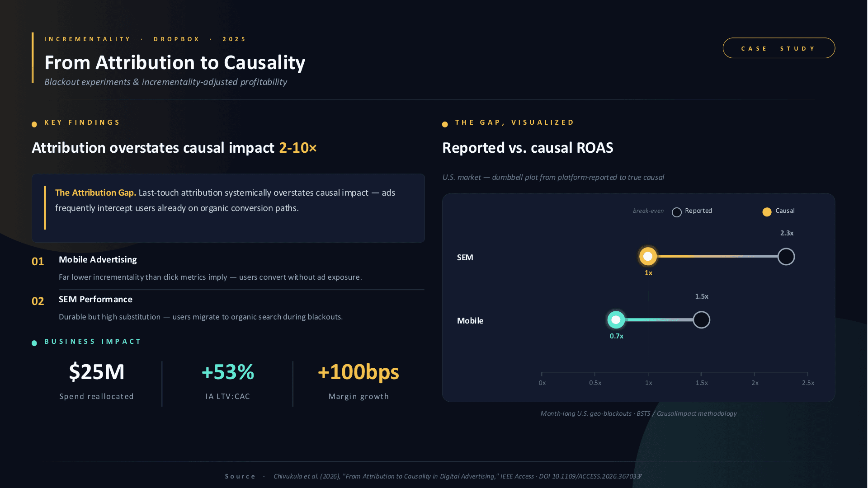
Task: Click the hollow Reported legend circle
Action: (x=677, y=212)
